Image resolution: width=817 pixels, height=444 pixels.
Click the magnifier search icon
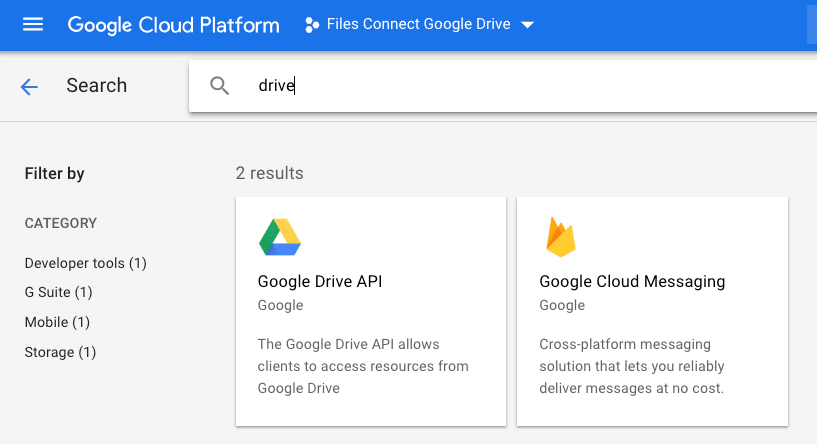tap(220, 86)
